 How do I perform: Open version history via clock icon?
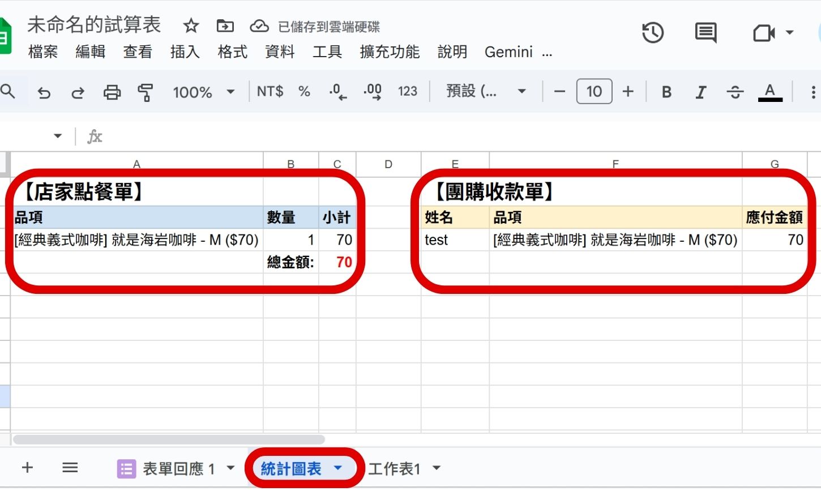coord(653,33)
